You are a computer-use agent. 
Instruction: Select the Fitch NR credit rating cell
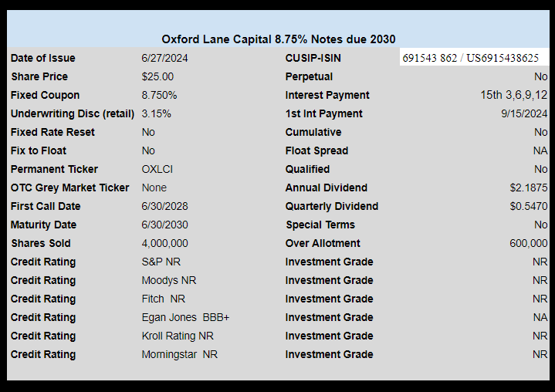[x=163, y=299]
